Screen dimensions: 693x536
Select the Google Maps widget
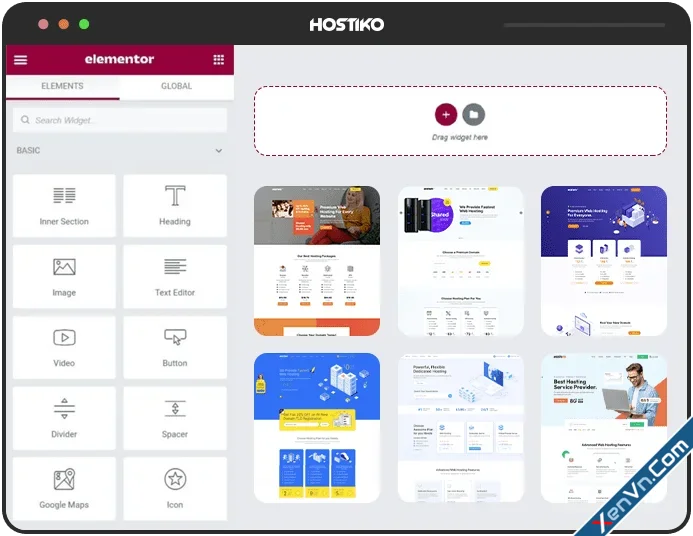pyautogui.click(x=64, y=489)
